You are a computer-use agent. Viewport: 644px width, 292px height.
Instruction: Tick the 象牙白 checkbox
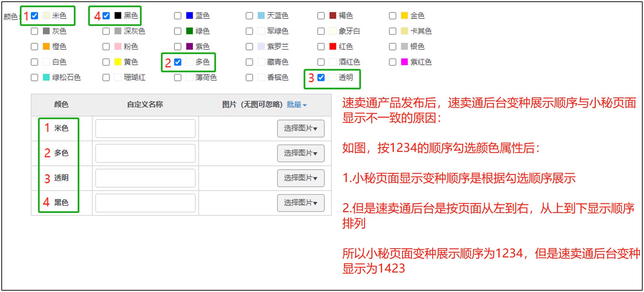pos(321,31)
